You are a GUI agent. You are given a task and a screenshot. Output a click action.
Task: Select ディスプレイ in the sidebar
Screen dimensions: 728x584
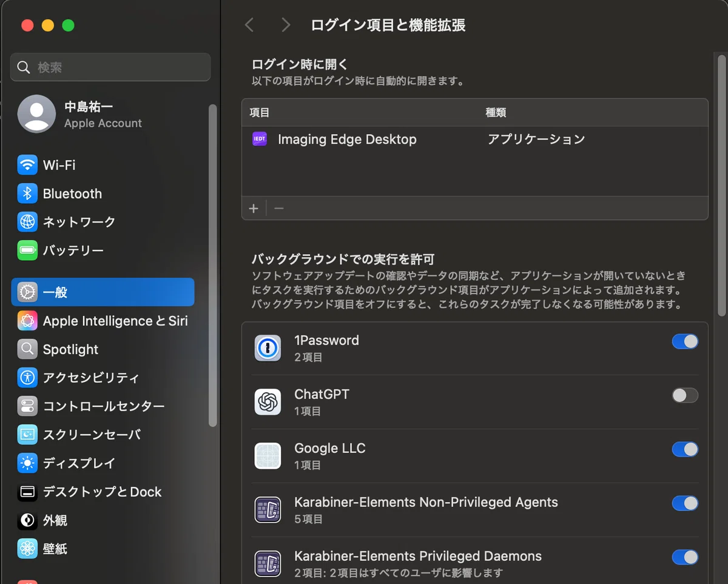tap(103, 463)
